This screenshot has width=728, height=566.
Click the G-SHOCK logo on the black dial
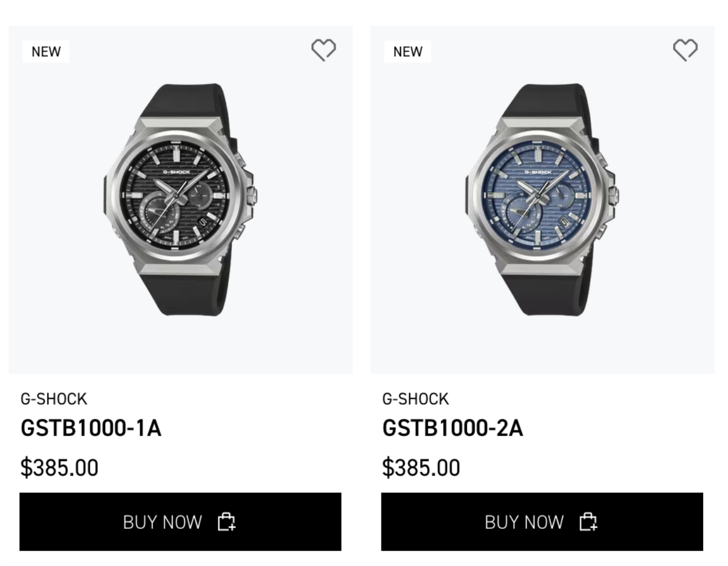click(176, 172)
